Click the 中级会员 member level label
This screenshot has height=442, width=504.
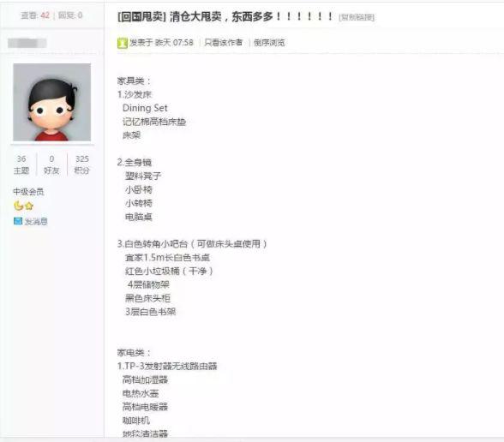[x=28, y=192]
